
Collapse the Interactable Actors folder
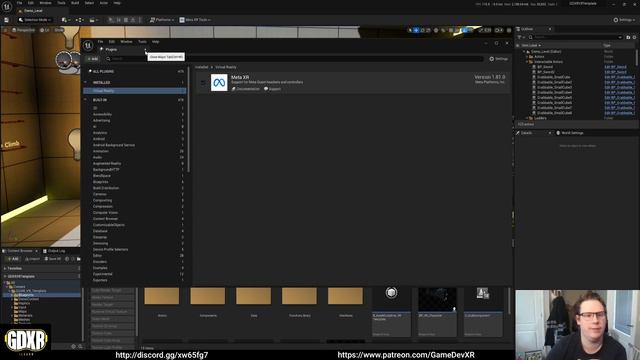tap(527, 62)
